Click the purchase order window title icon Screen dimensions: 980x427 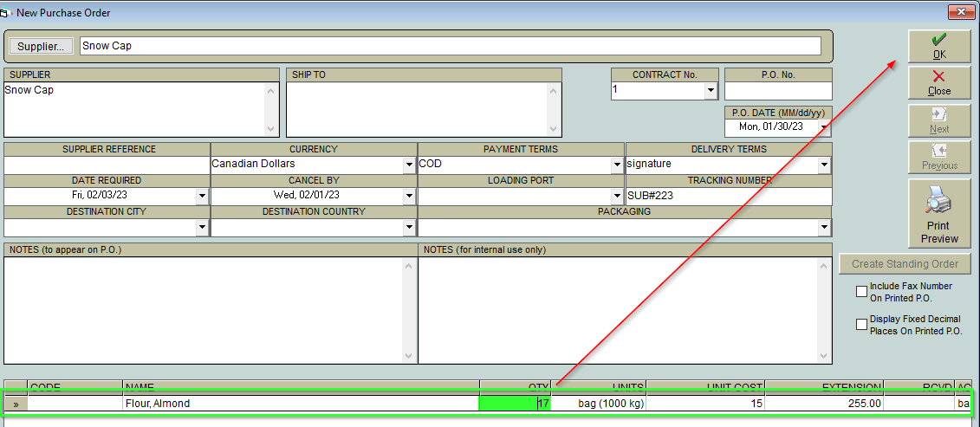(x=5, y=12)
